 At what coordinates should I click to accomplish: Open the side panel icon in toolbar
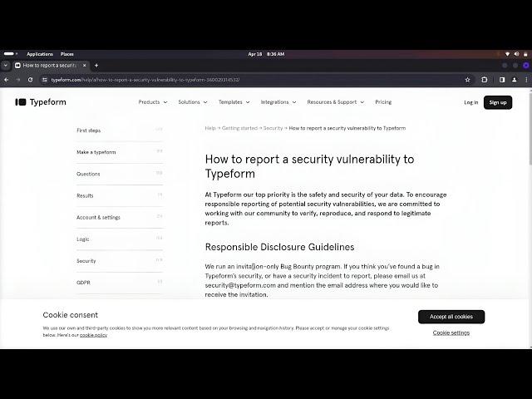coord(502,80)
